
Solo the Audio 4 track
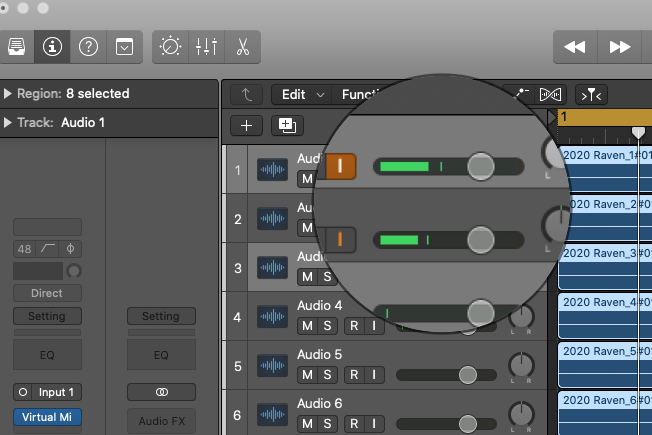tap(327, 326)
